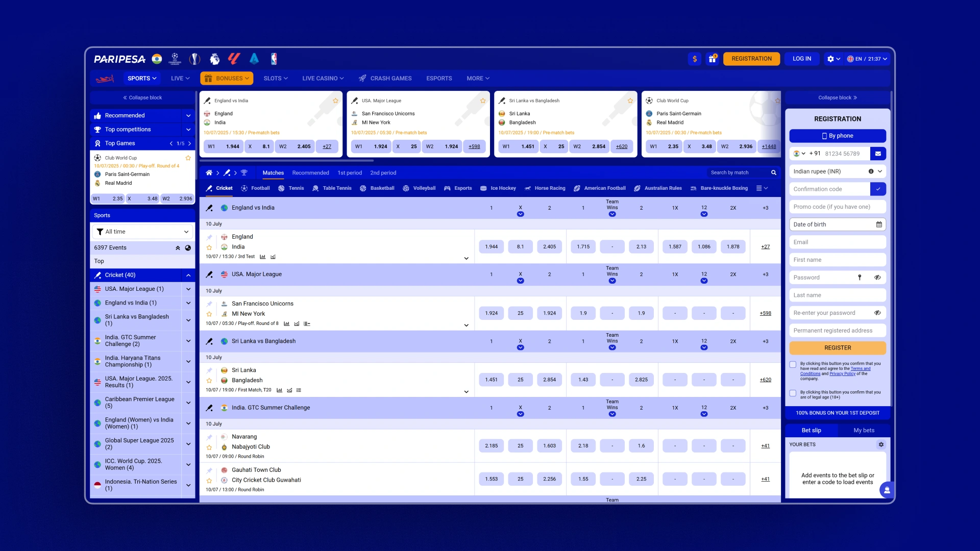
Task: Click the pie chart icon beside 6397 Events
Action: click(188, 248)
